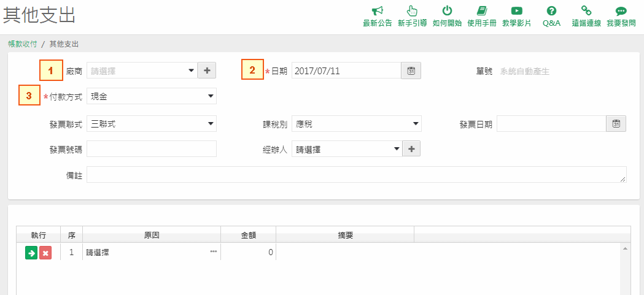
Task: Click the 金額 column header
Action: tap(248, 235)
